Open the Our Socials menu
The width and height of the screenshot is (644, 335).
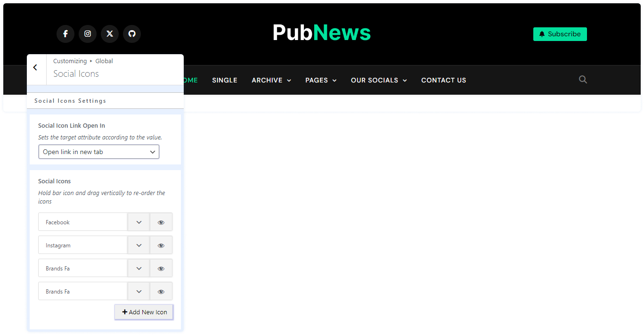[378, 80]
